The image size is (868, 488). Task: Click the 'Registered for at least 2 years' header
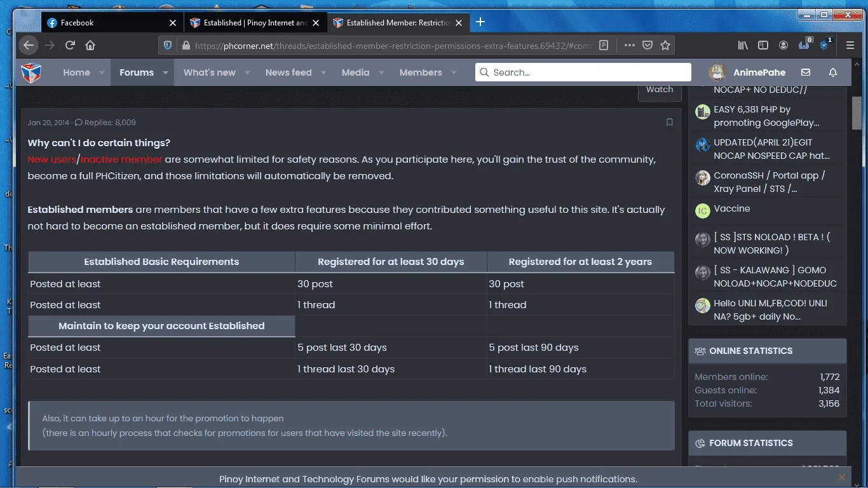pyautogui.click(x=580, y=262)
